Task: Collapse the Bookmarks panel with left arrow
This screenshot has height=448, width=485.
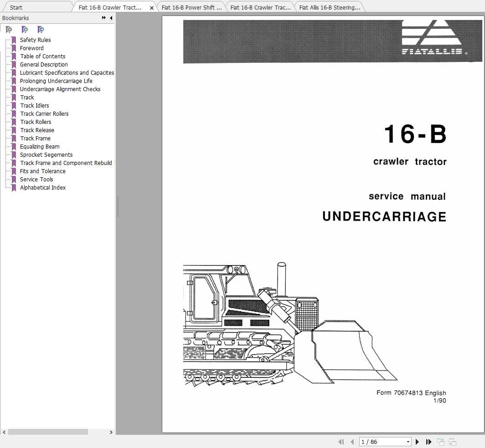Action: click(111, 18)
